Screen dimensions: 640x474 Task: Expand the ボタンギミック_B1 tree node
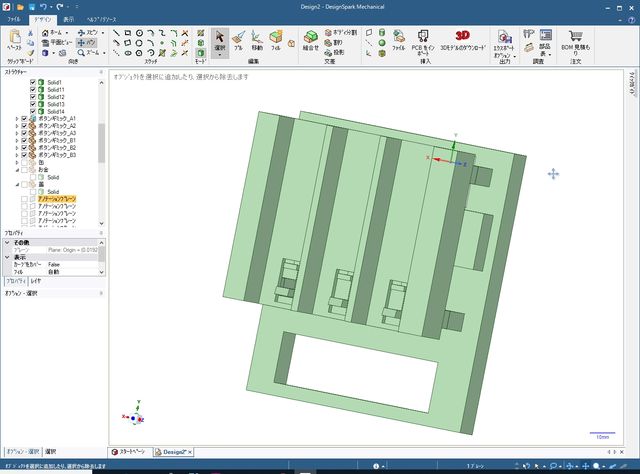17,140
